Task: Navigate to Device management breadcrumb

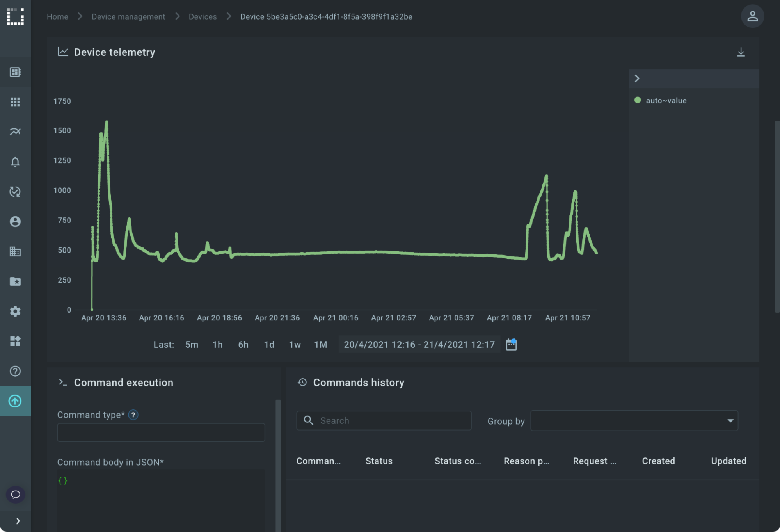Action: [128, 16]
